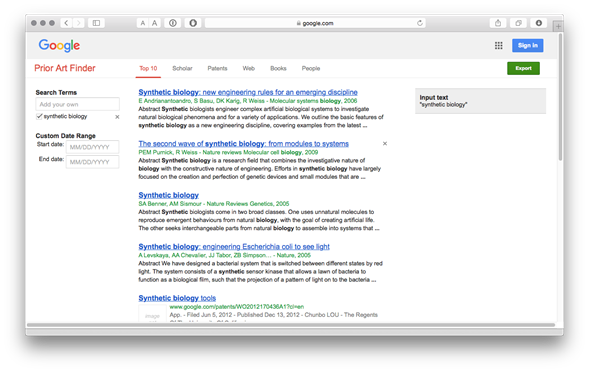Screen dimensions: 589x372
Task: Click the Safari back arrow
Action: click(66, 23)
